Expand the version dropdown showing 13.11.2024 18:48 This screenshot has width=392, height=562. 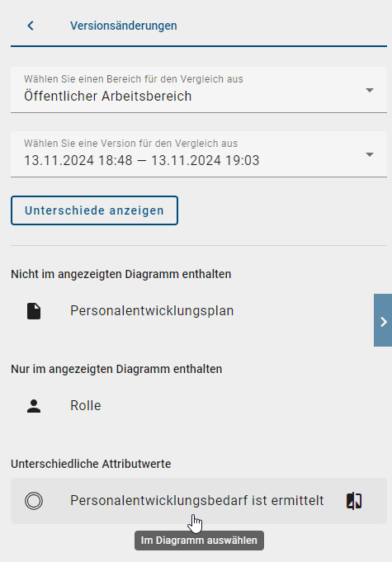click(x=199, y=154)
